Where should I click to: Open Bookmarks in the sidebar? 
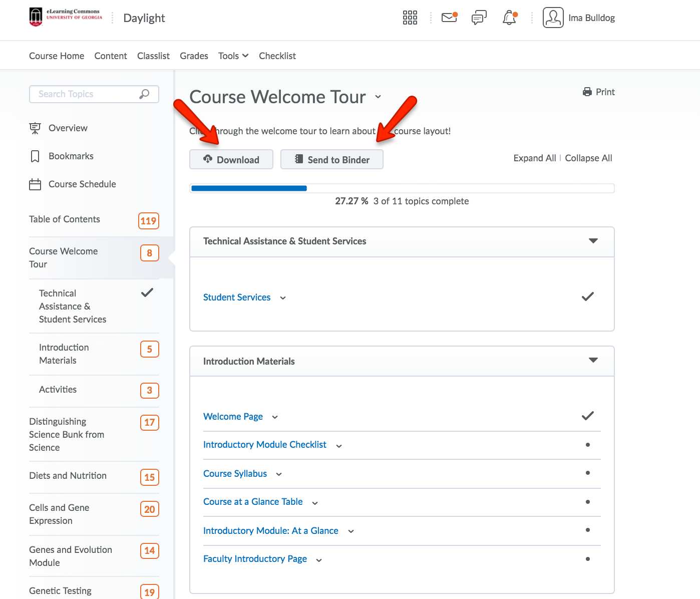click(71, 156)
